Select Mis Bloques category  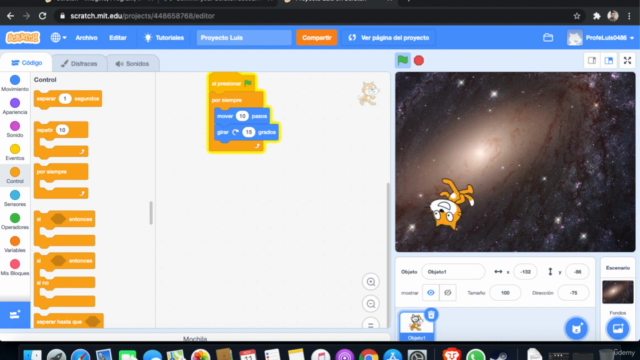15,267
